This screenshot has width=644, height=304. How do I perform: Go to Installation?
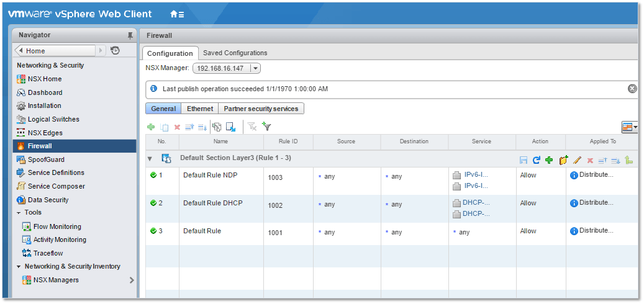click(x=39, y=105)
